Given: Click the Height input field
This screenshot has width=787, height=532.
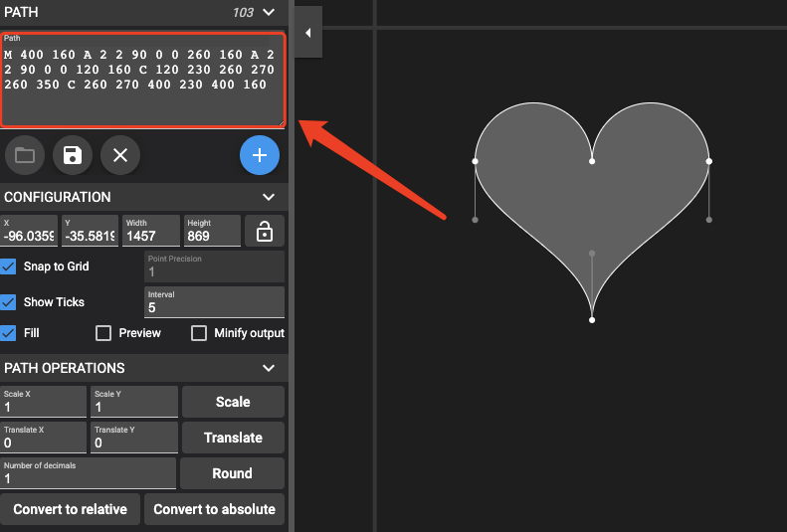Looking at the screenshot, I should point(212,231).
